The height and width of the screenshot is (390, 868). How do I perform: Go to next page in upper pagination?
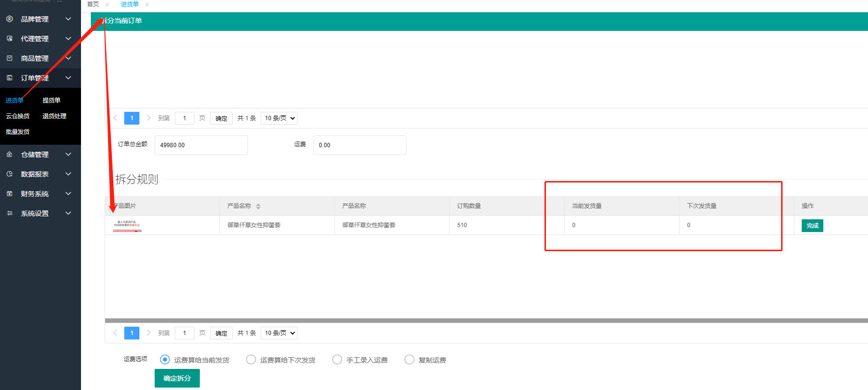(x=148, y=118)
